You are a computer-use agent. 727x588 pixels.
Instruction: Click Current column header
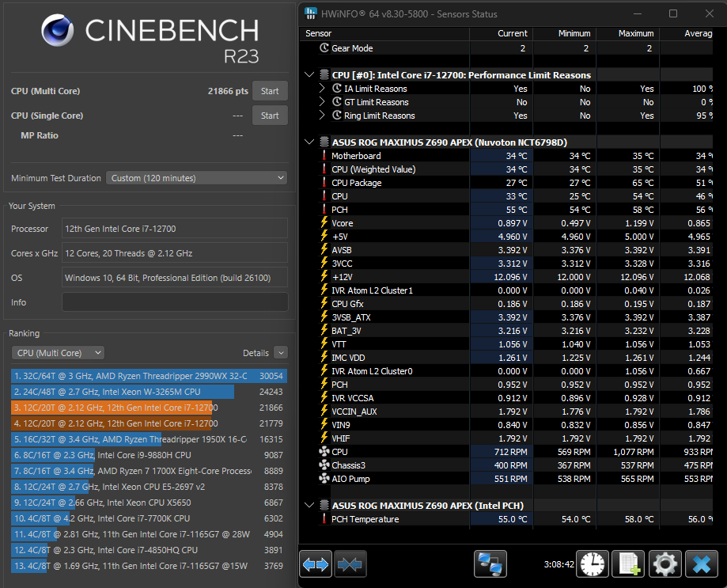[x=502, y=33]
